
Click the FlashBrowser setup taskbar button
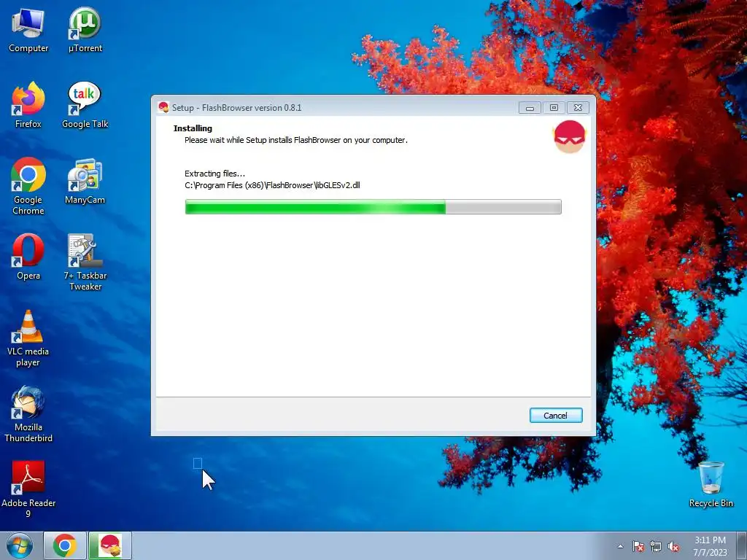pos(110,545)
